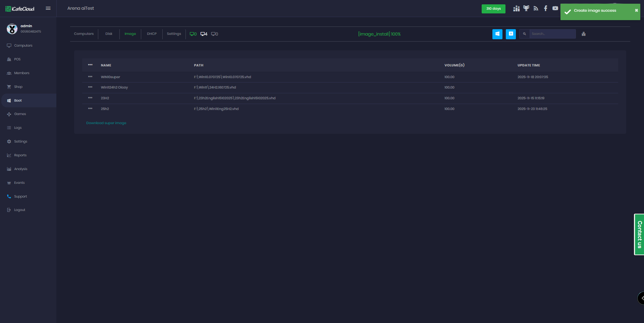Open the row actions for 23H2 image
Viewport: 644px width, 323px height.
tap(90, 98)
